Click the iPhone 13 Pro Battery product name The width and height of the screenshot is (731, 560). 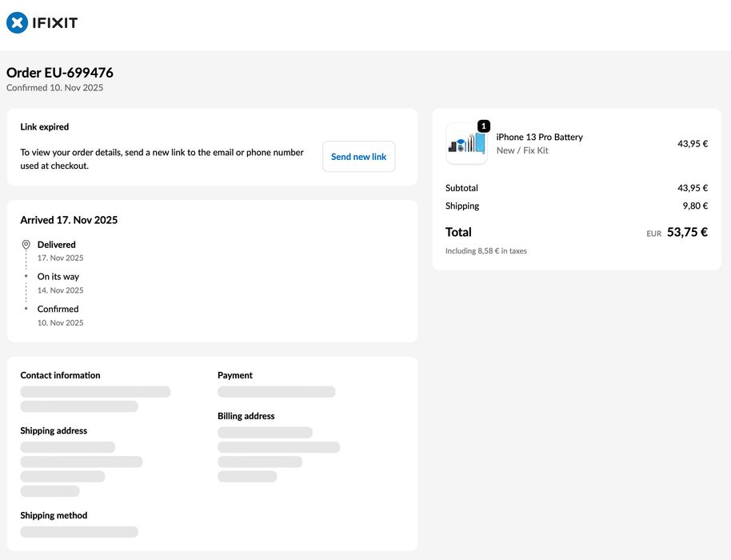(539, 137)
